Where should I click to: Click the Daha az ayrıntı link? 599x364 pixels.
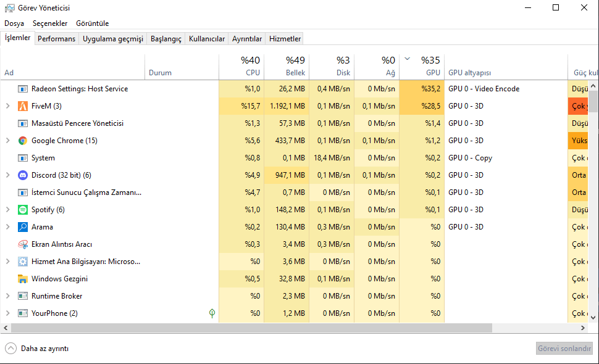point(44,349)
